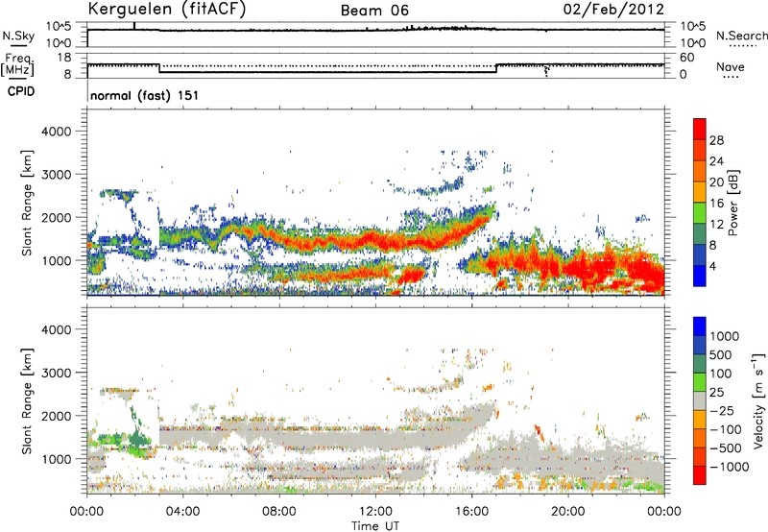Click the 16:00 time tick label

click(471, 512)
